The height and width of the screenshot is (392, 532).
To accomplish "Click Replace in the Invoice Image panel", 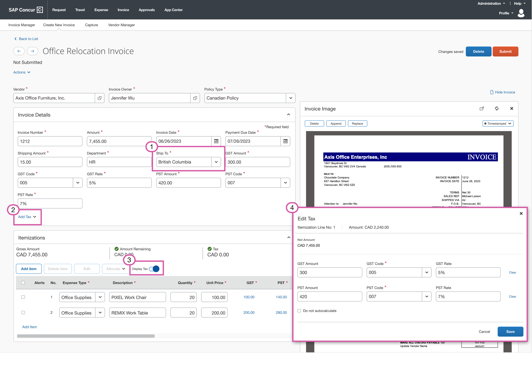I will tap(357, 123).
